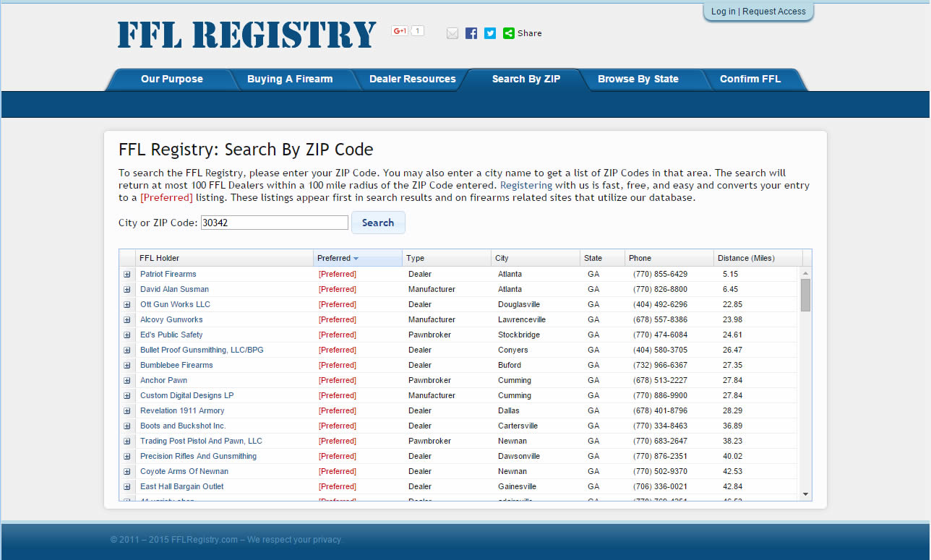The height and width of the screenshot is (560, 931).
Task: Open the Our Purpose tab
Action: pos(172,79)
